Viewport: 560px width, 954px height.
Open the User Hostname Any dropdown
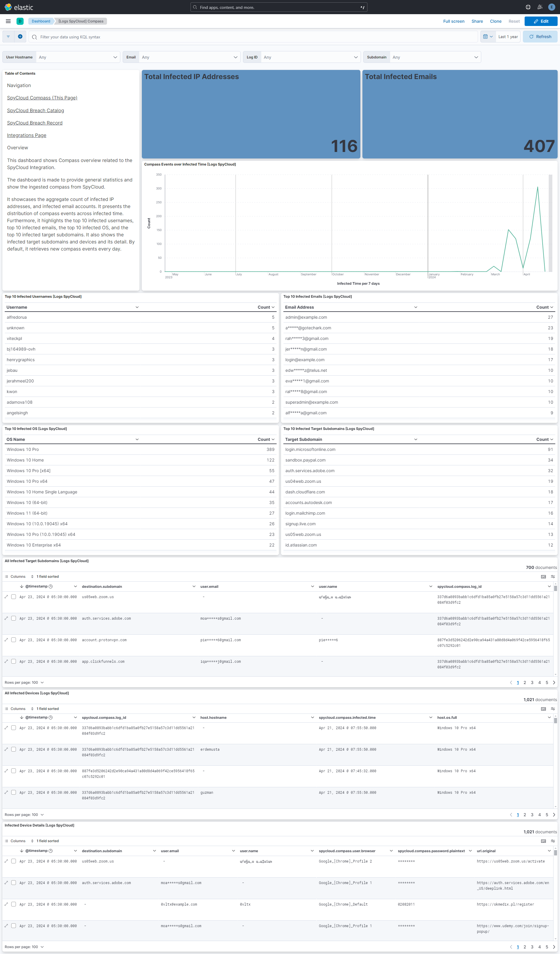pyautogui.click(x=78, y=57)
